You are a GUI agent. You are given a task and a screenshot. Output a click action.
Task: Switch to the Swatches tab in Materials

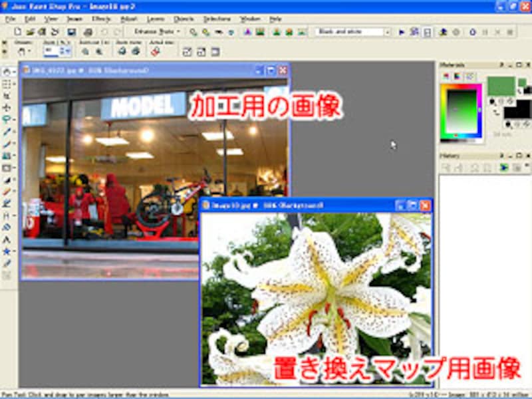[x=470, y=76]
